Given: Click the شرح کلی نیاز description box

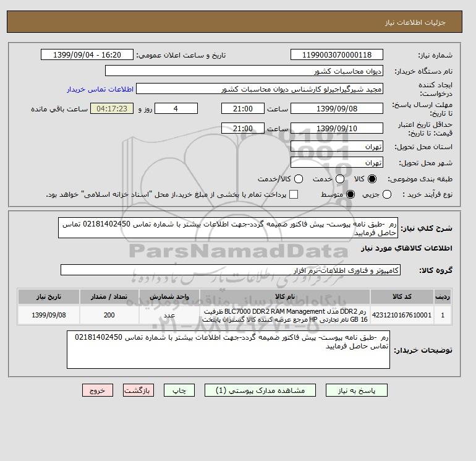Looking at the screenshot, I should pyautogui.click(x=228, y=228).
